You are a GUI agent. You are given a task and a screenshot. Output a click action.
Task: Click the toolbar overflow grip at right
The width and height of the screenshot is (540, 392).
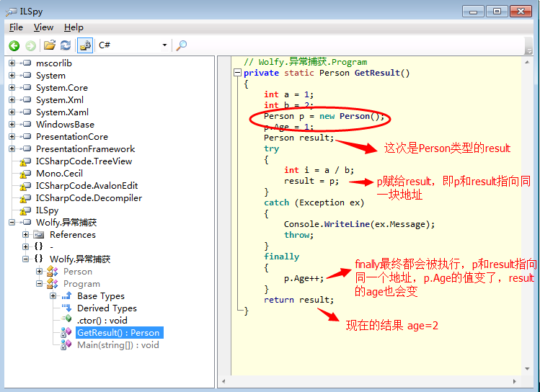coord(528,45)
